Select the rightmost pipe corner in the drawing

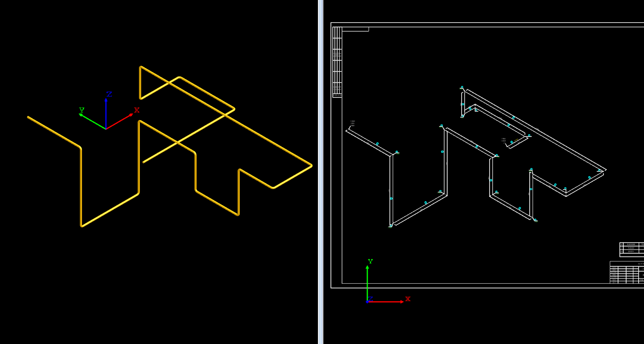[x=605, y=170]
